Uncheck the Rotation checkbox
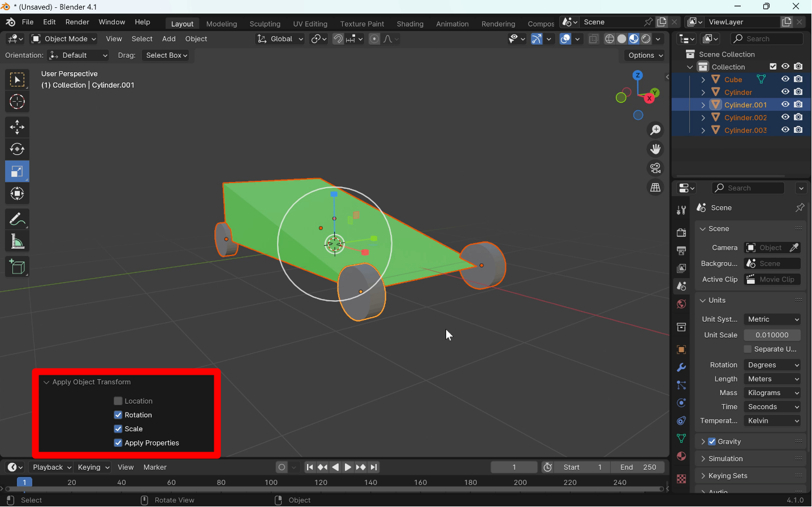Screen dimensions: 812x507 (x=118, y=415)
